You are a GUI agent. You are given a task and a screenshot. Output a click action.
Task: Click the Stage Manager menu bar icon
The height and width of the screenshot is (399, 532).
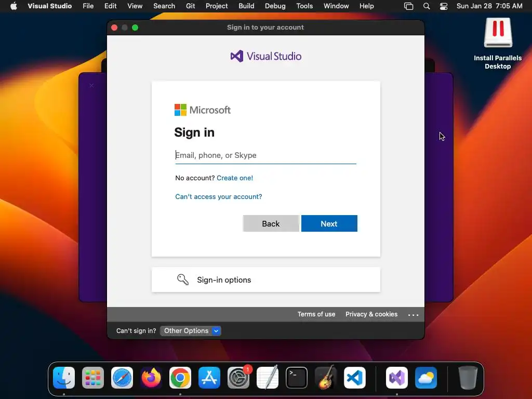(408, 6)
